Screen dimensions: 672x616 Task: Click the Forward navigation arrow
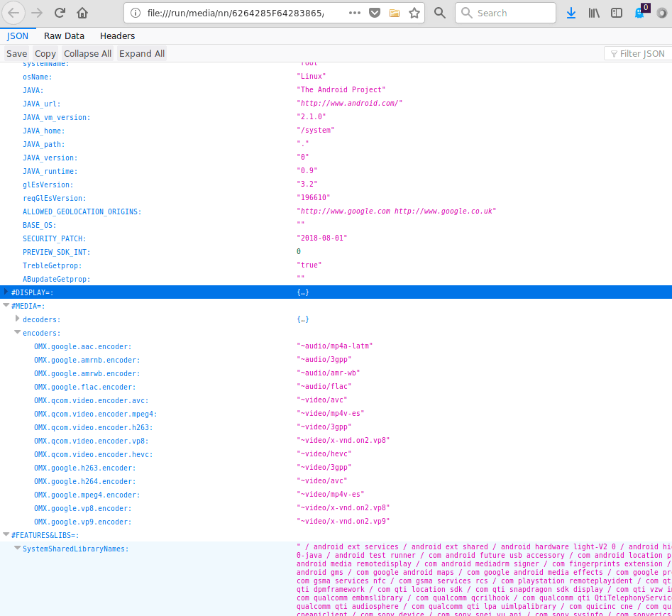pyautogui.click(x=37, y=13)
